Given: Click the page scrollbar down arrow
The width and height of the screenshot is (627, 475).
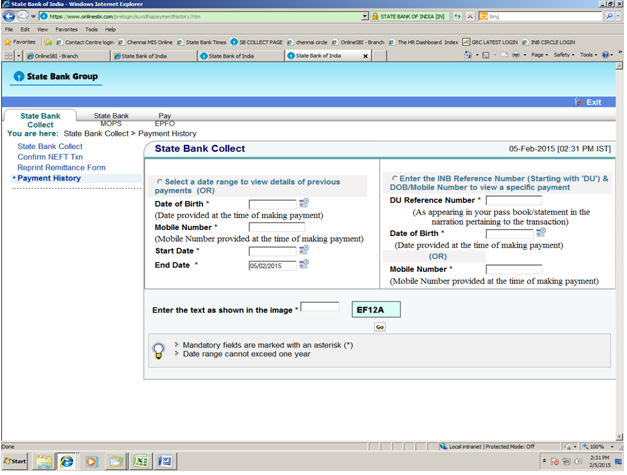Looking at the screenshot, I should point(619,437).
